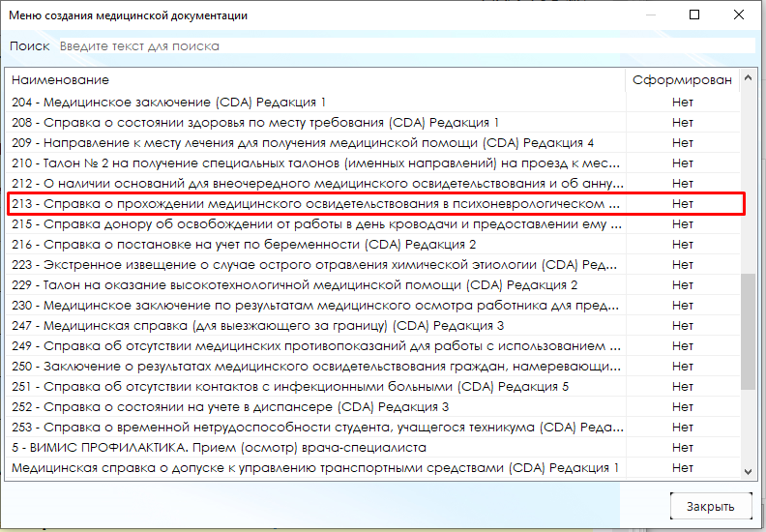
Task: Select row '249 - Справка об отсутствии медицинских противопоказаний'
Action: [373, 346]
